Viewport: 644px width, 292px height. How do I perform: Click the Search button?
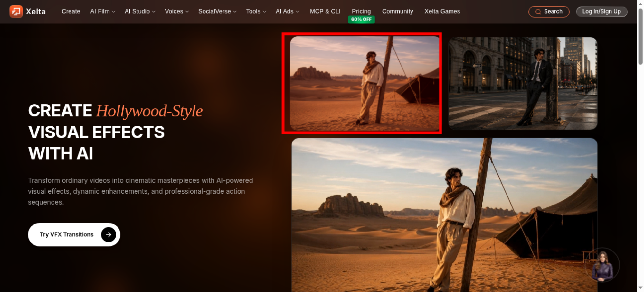pyautogui.click(x=549, y=12)
